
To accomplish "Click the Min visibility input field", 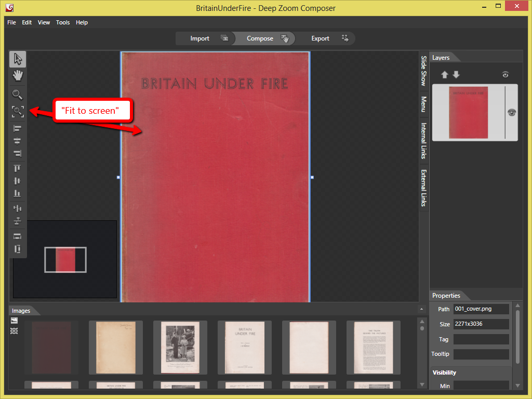I will [481, 386].
